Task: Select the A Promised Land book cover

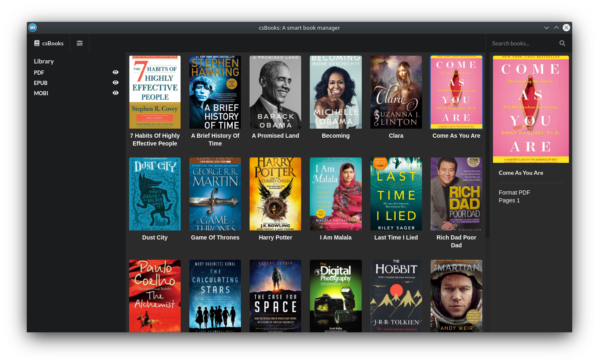Action: [275, 92]
